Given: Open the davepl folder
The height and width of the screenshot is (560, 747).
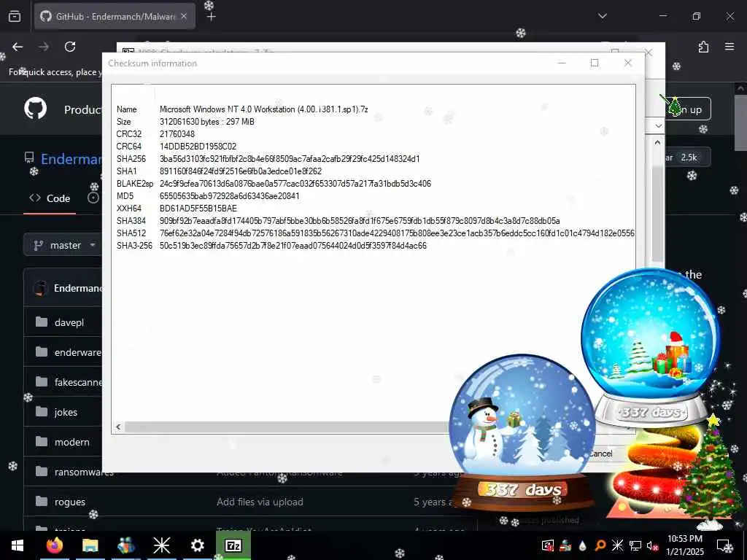Looking at the screenshot, I should click(x=69, y=322).
